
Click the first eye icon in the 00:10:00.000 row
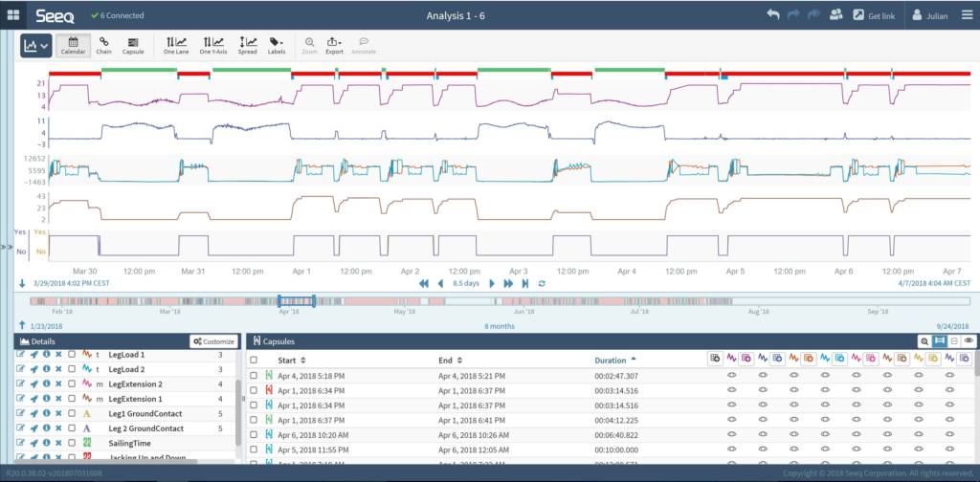click(731, 449)
